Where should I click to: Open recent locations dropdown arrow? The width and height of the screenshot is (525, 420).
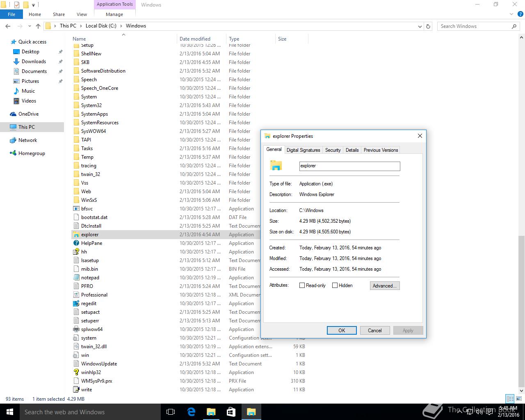pos(30,26)
